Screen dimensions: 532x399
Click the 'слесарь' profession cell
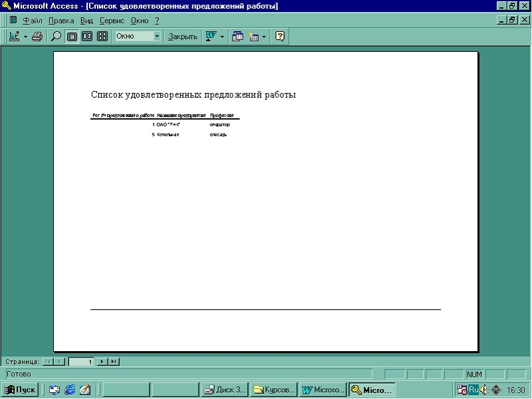(x=218, y=134)
